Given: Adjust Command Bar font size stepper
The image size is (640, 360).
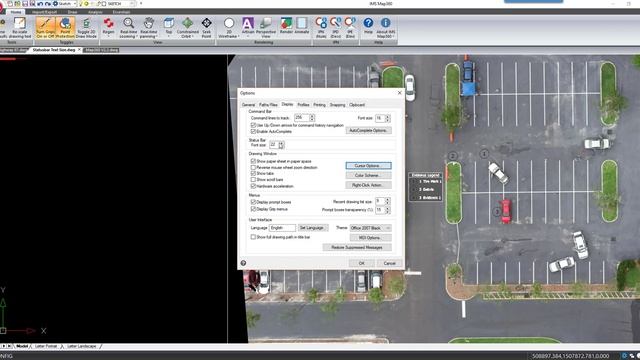Looking at the screenshot, I should [x=387, y=118].
